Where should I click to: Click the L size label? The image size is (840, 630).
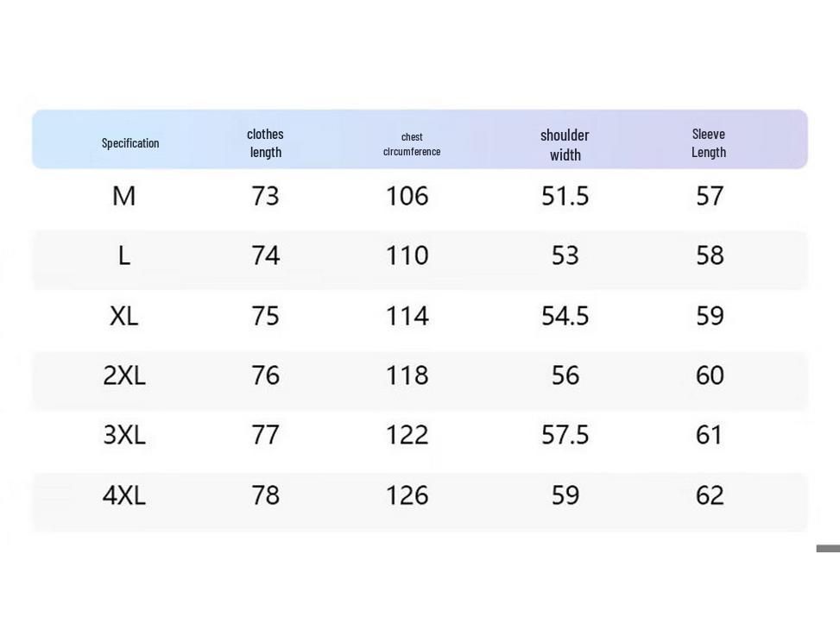(123, 255)
